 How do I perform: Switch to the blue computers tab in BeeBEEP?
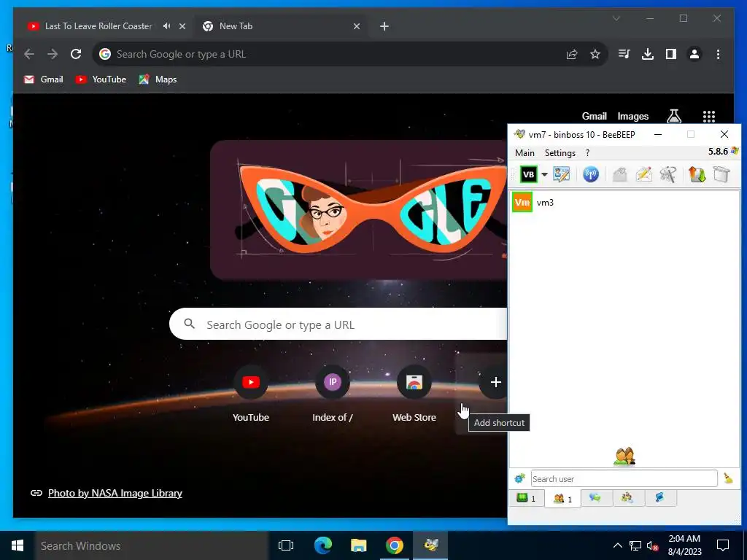point(659,497)
